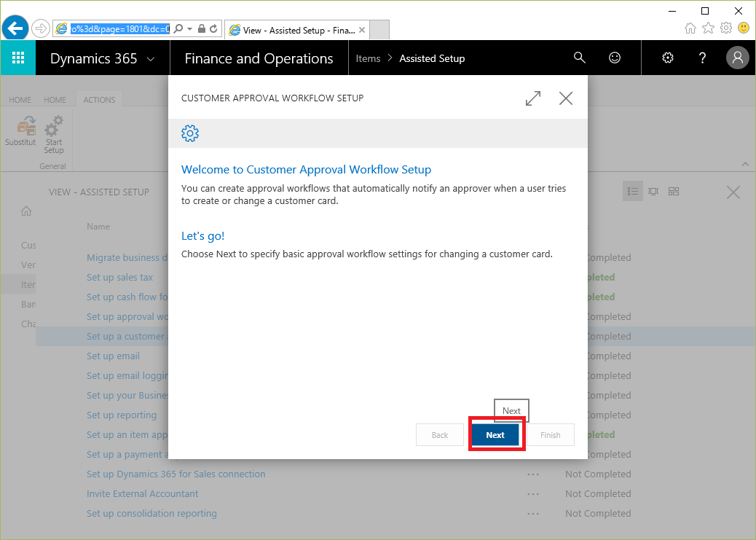
Task: Expand the dialog with the diagonal arrows icon
Action: click(532, 98)
